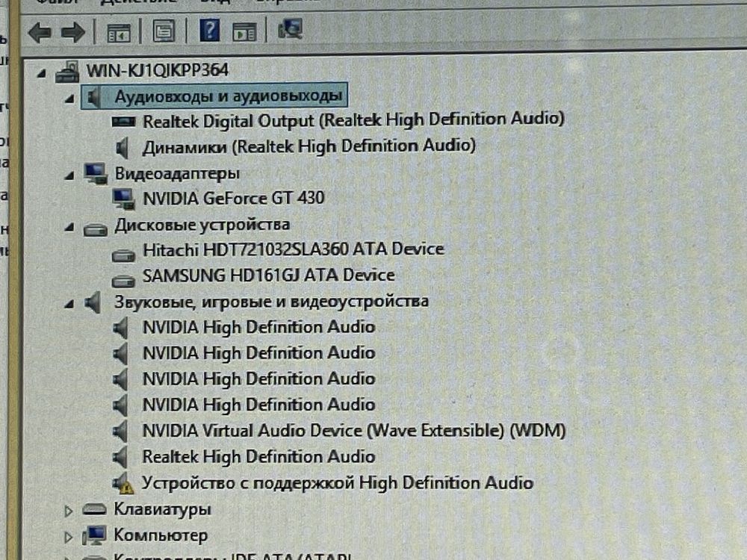Expand the Компьютер category
The height and width of the screenshot is (560, 747).
point(68,537)
